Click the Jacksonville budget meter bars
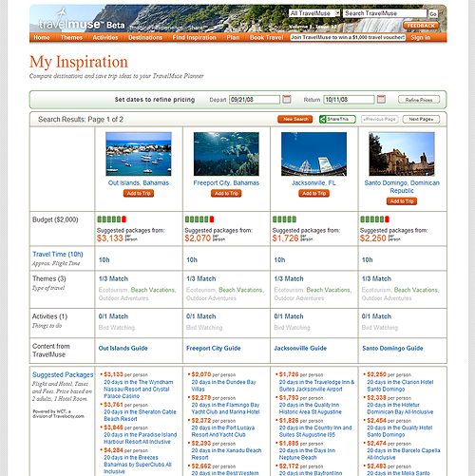This screenshot has height=476, width=475. coord(284,219)
